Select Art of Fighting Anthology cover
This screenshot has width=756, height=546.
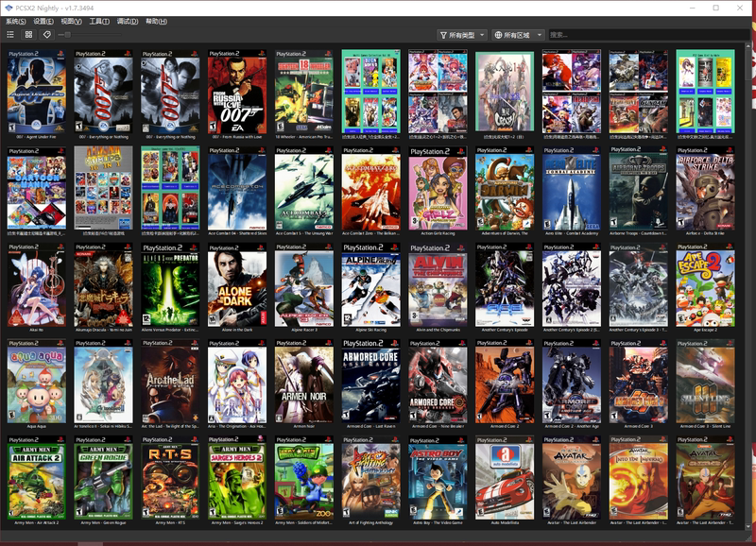click(370, 478)
